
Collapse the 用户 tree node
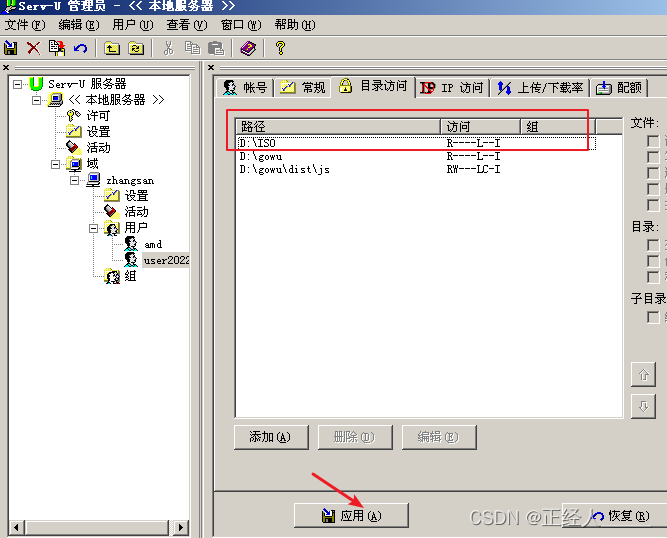click(x=93, y=228)
